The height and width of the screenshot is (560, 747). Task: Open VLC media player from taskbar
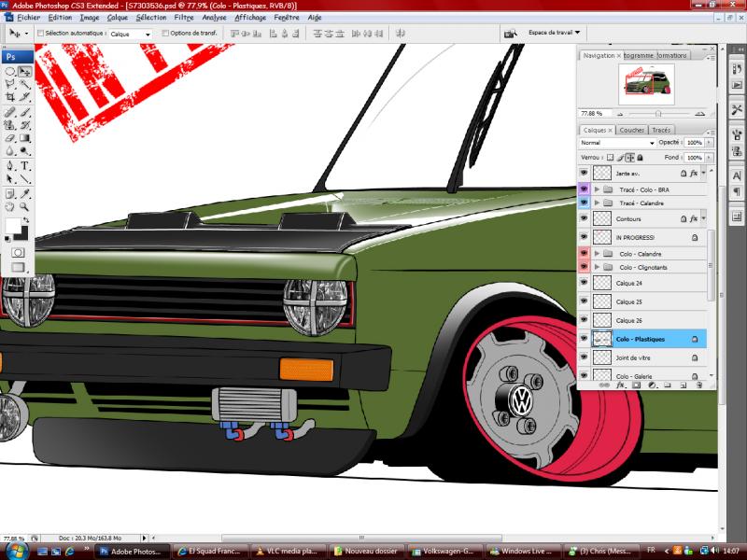pyautogui.click(x=289, y=551)
